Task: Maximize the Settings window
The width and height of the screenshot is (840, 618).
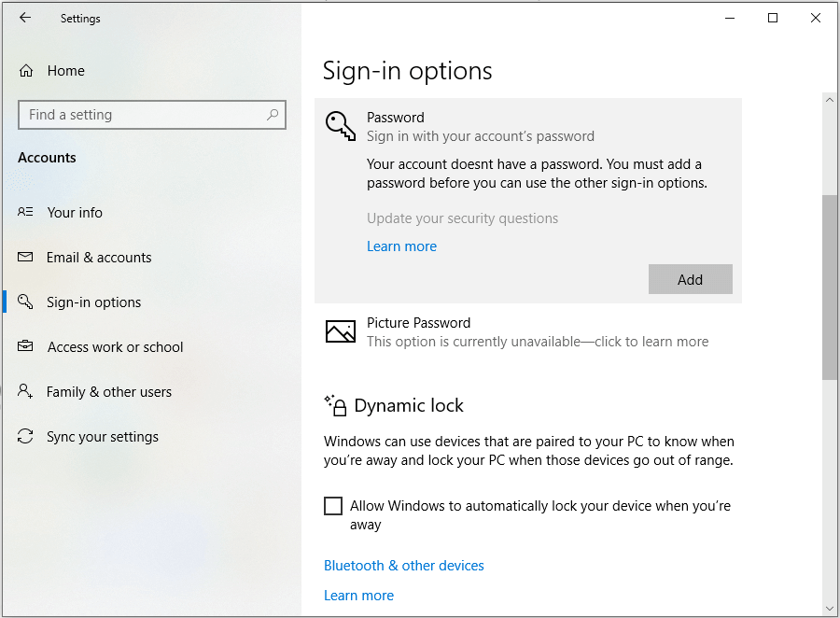Action: [773, 18]
